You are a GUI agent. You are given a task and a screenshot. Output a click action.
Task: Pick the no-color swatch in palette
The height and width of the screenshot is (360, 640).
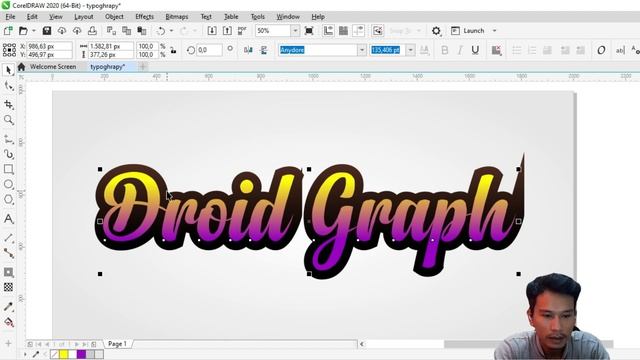[x=54, y=354]
